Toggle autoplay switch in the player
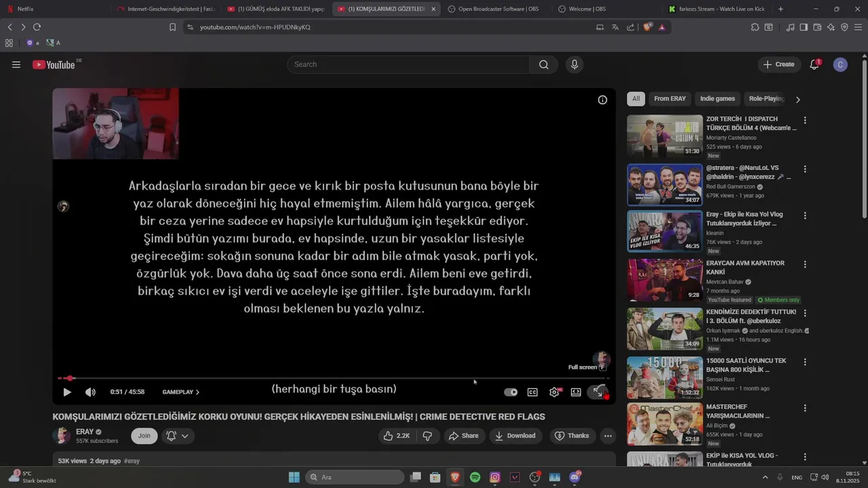Image resolution: width=868 pixels, height=488 pixels. [x=511, y=392]
